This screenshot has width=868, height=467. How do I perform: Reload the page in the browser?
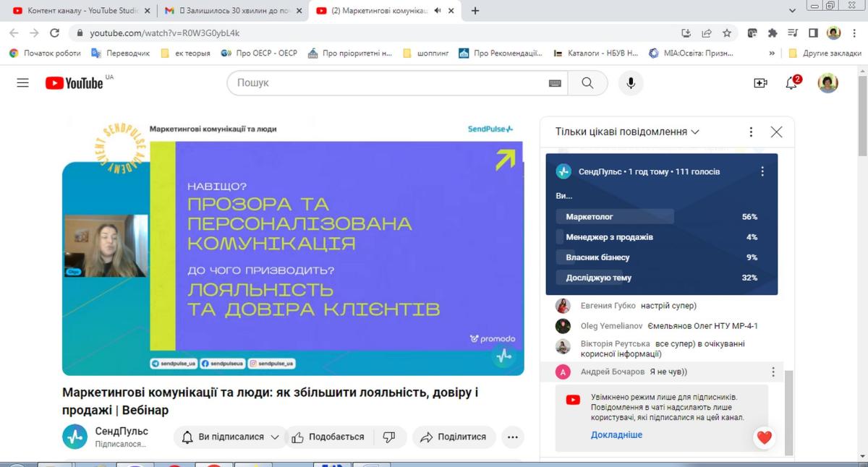click(x=54, y=33)
